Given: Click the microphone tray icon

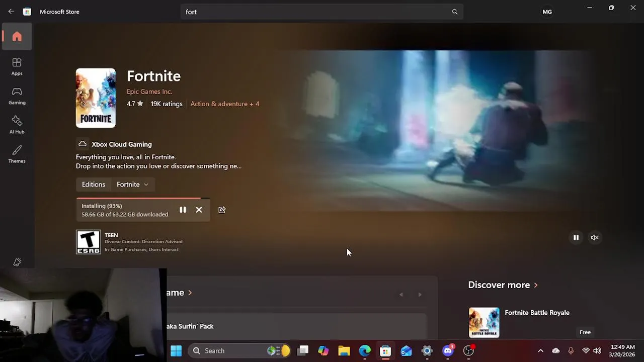Looking at the screenshot, I should point(571,350).
